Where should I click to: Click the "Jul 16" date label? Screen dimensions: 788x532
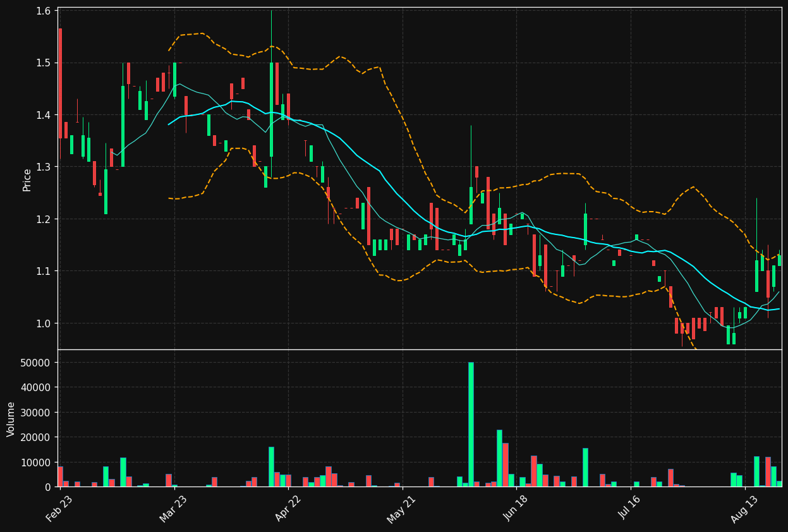point(630,509)
